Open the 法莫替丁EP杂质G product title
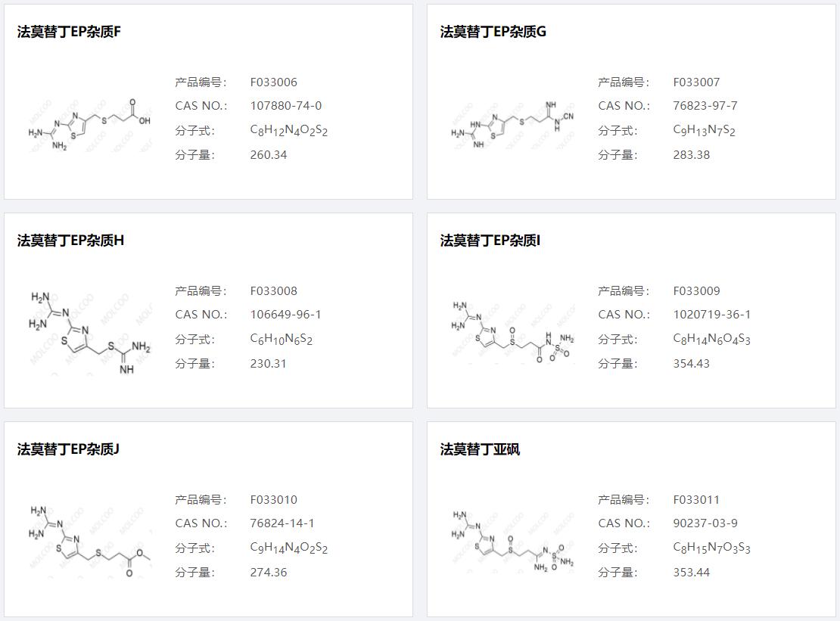Screen dimensions: 840x621 tap(493, 32)
